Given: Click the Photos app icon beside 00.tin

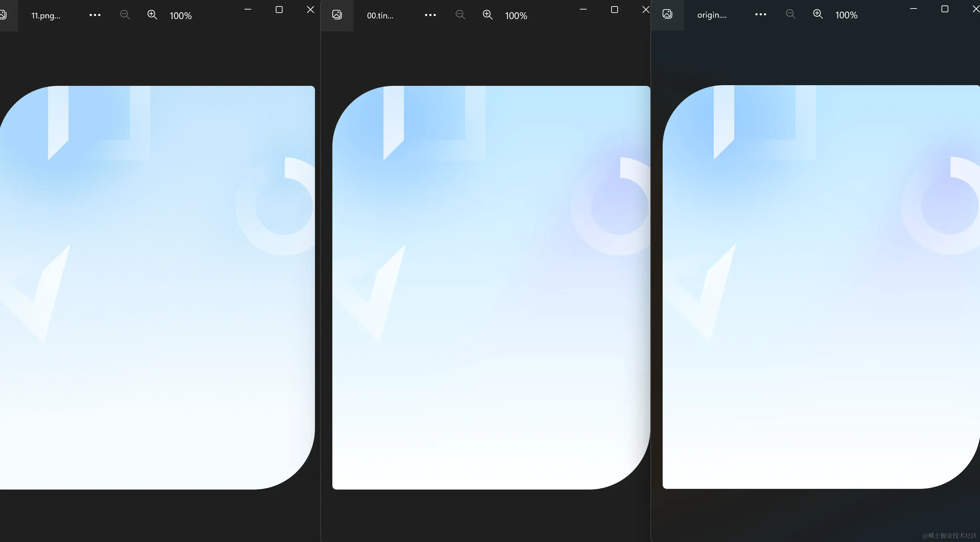Looking at the screenshot, I should click(x=337, y=15).
